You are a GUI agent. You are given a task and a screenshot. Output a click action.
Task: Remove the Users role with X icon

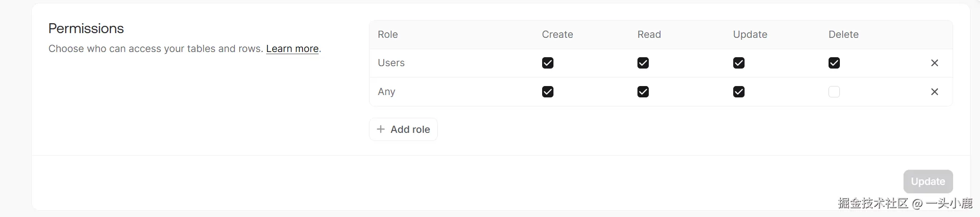tap(934, 63)
